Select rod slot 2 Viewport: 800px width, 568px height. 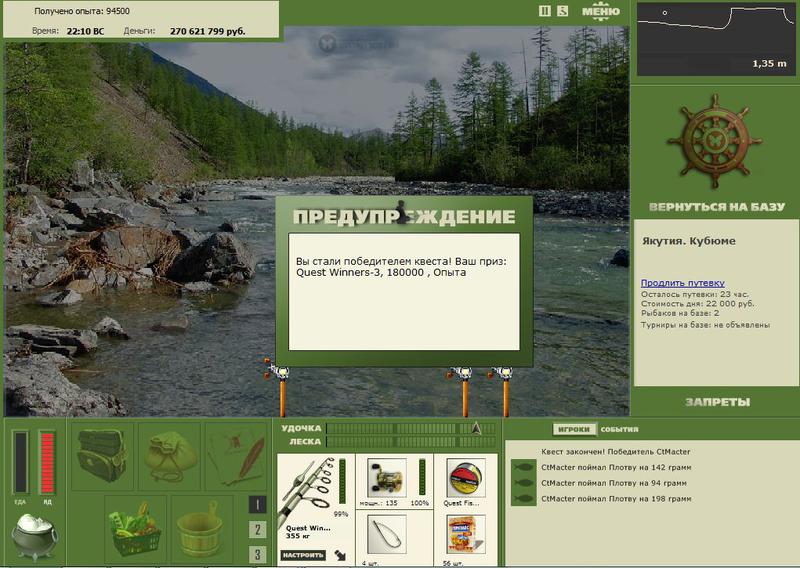click(258, 530)
